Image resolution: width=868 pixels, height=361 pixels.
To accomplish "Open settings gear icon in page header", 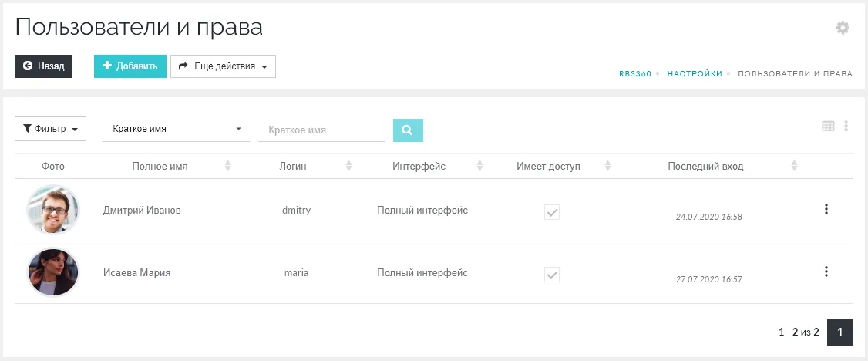I will point(843,28).
